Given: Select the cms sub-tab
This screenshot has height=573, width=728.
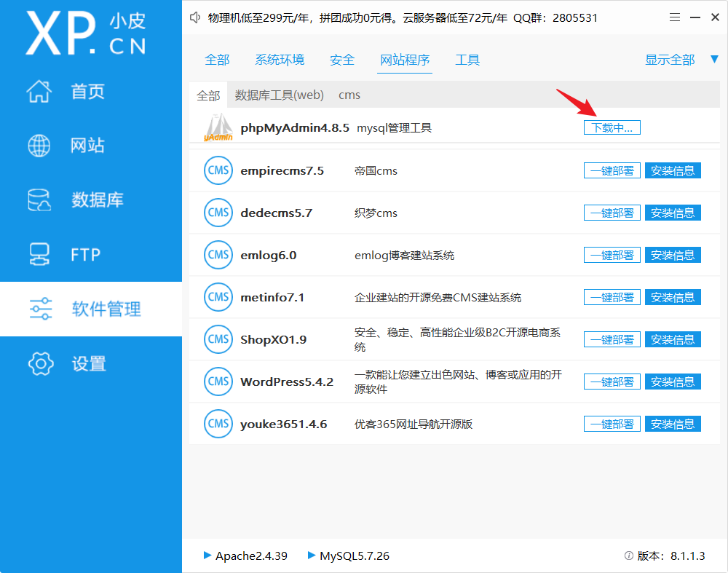Looking at the screenshot, I should point(349,95).
